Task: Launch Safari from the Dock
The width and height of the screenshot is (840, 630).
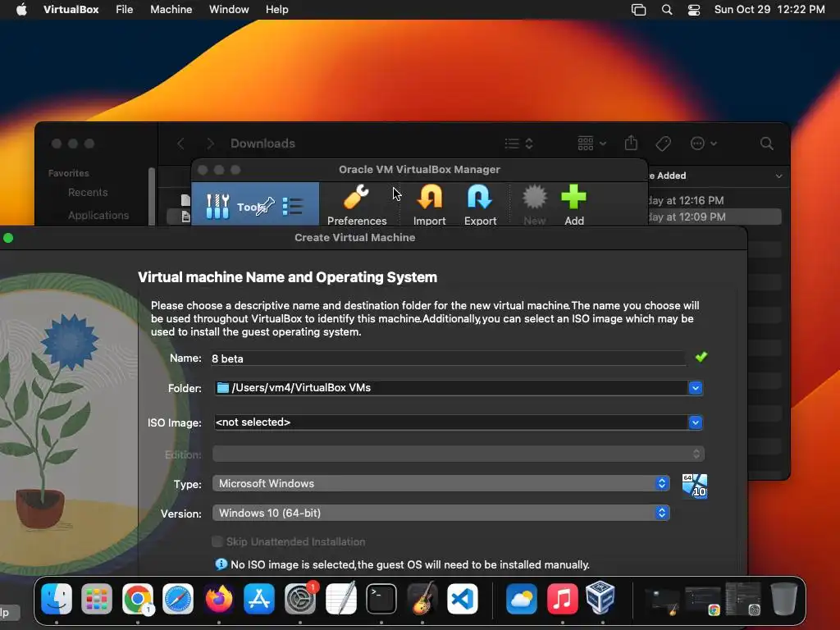Action: [x=178, y=598]
